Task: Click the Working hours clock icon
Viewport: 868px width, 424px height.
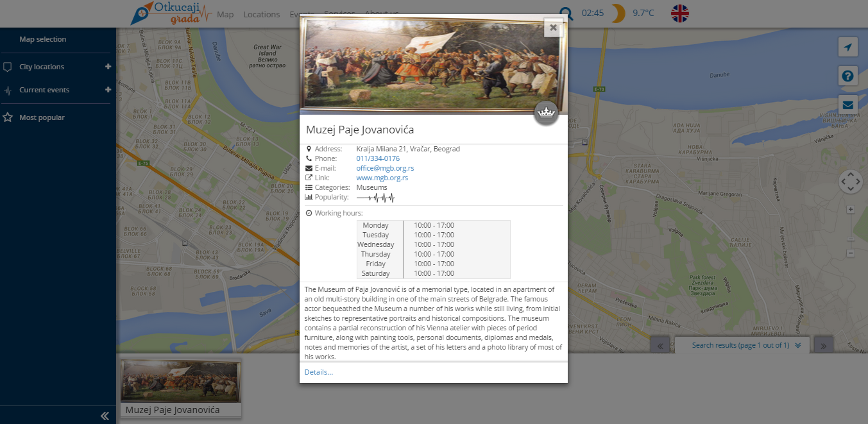Action: pyautogui.click(x=309, y=213)
